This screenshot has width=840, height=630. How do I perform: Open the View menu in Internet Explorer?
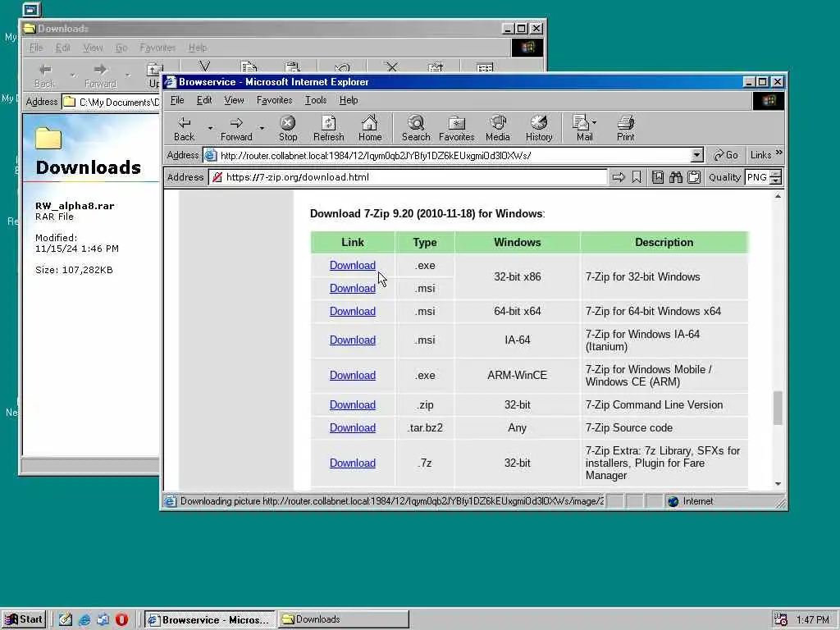(x=234, y=100)
